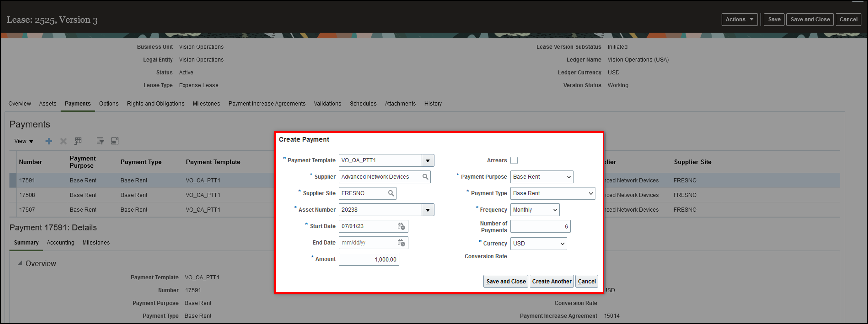Expand the Payment Template dropdown arrow
This screenshot has height=324, width=868.
click(428, 161)
